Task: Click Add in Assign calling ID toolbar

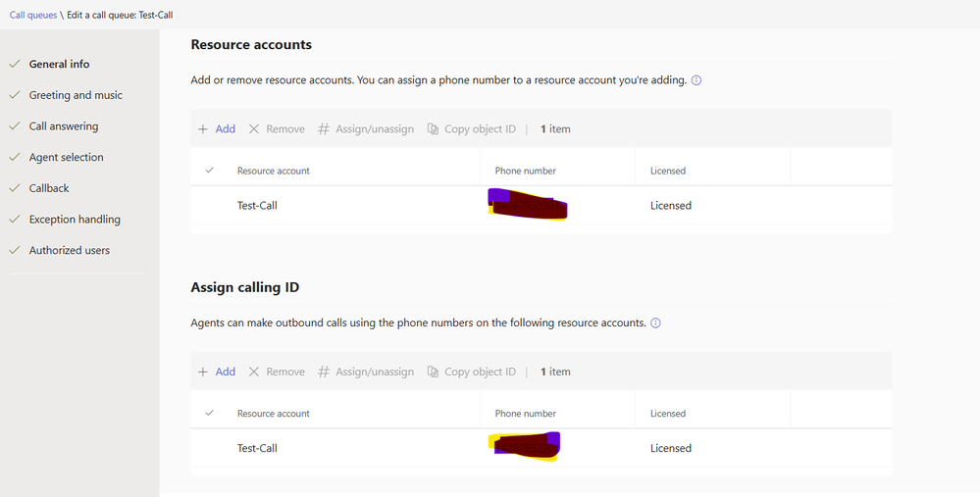Action: tap(217, 372)
